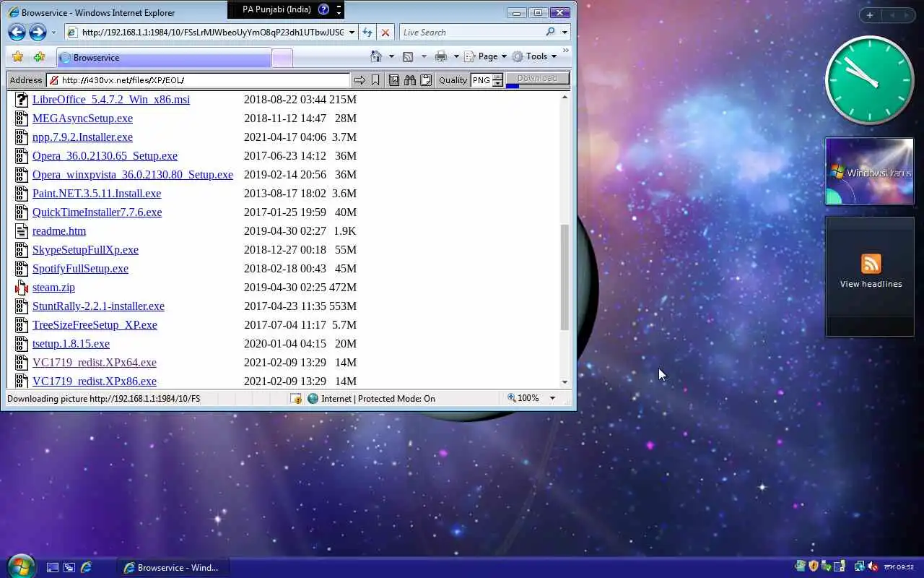Screen dimensions: 924x578
Task: Click the Home icon in command bar
Action: (x=375, y=56)
